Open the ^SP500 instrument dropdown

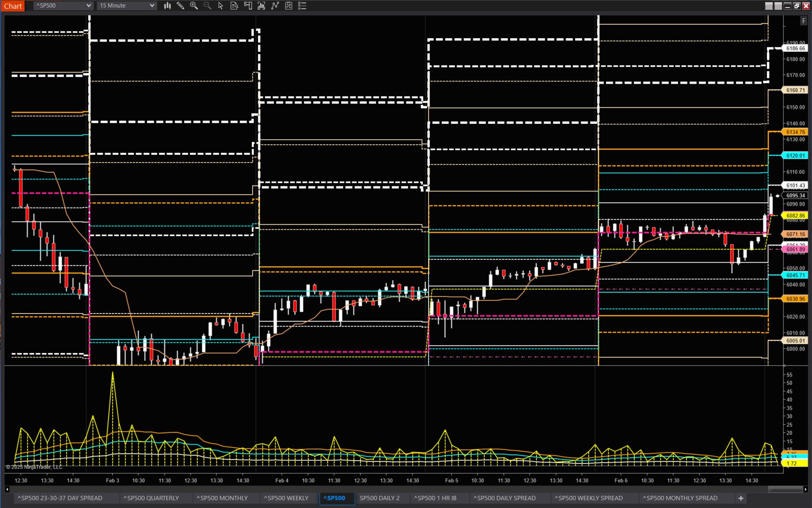tap(63, 6)
